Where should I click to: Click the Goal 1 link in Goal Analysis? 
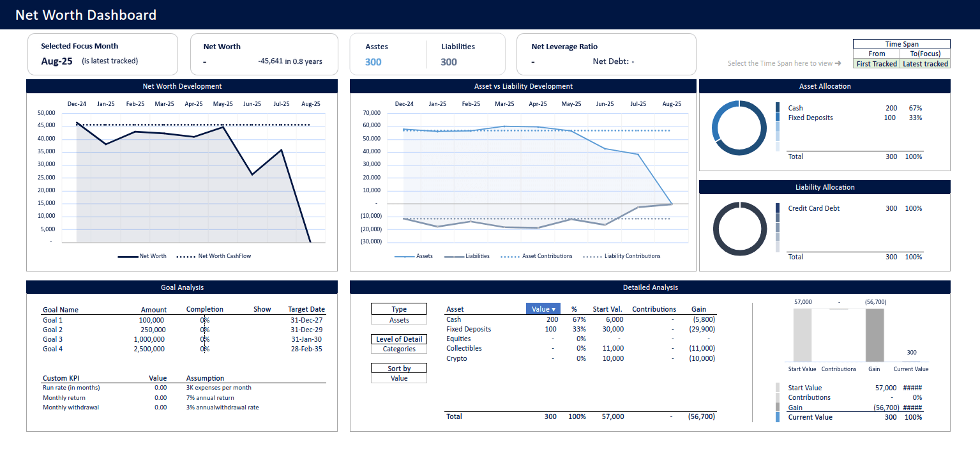(51, 320)
